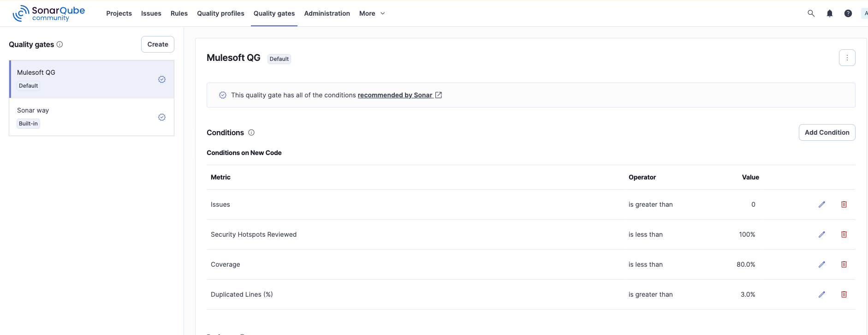This screenshot has width=868, height=335.
Task: Click the Duplicated Lines 'is greater than' operator
Action: 650,294
